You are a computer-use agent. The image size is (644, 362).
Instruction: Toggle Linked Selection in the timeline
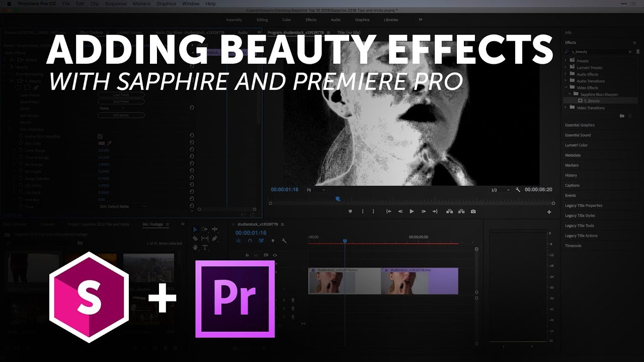click(x=261, y=241)
